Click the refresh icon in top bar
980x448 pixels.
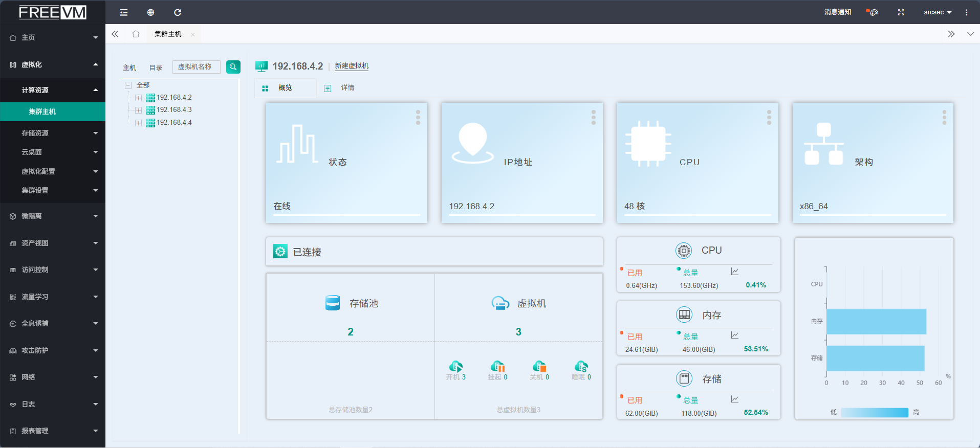click(x=178, y=12)
